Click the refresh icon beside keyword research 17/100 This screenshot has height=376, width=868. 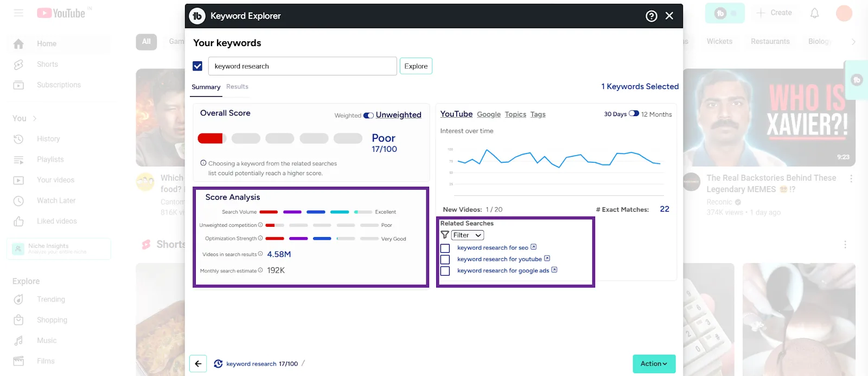[x=218, y=364]
